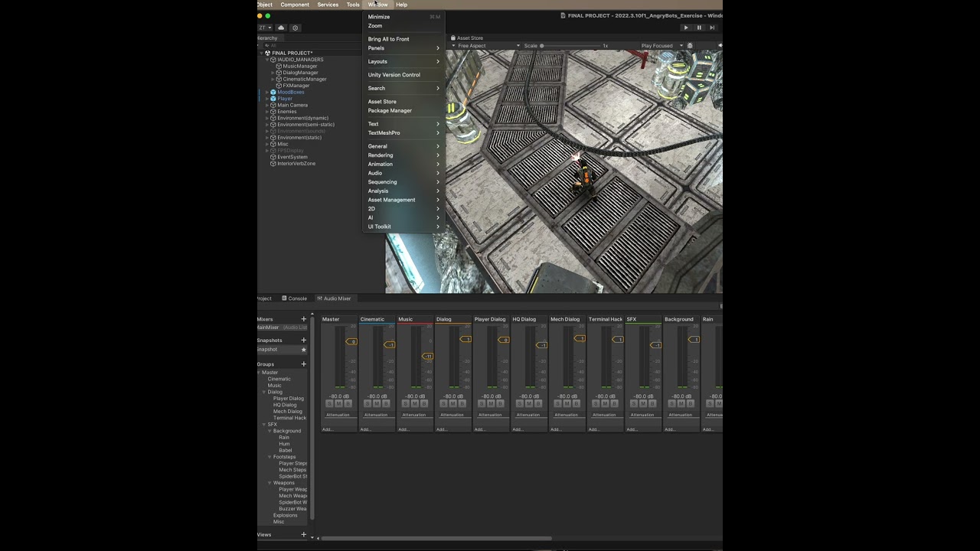
Task: Select the MusicManager cube icon in Hierarchy
Action: pyautogui.click(x=279, y=66)
